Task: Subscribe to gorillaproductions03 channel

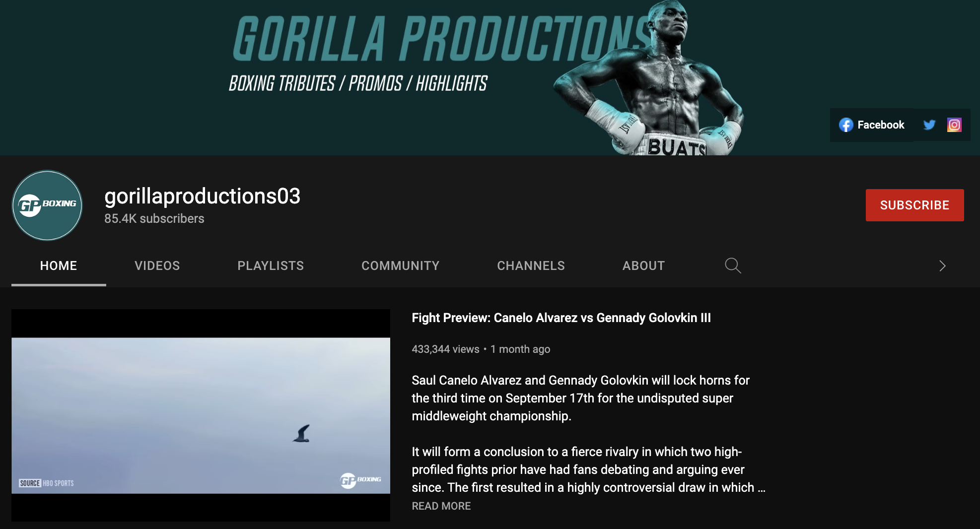Action: pyautogui.click(x=914, y=205)
